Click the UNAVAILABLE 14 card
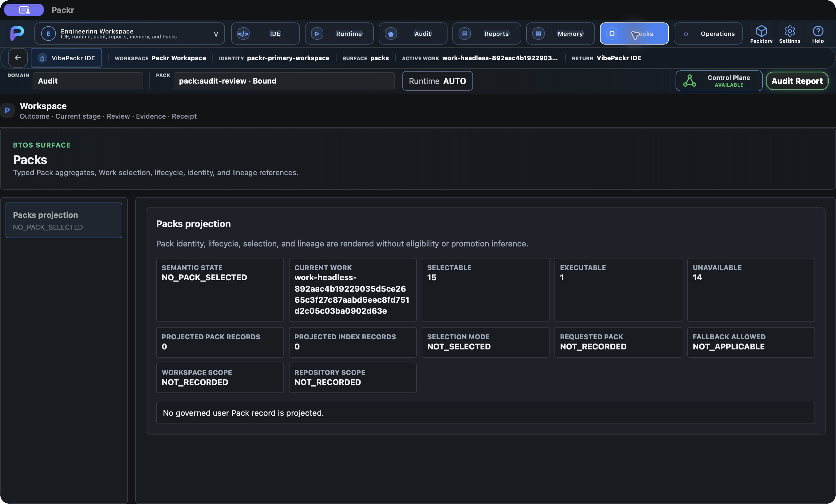Viewport: 836px width, 504px height. [x=751, y=290]
